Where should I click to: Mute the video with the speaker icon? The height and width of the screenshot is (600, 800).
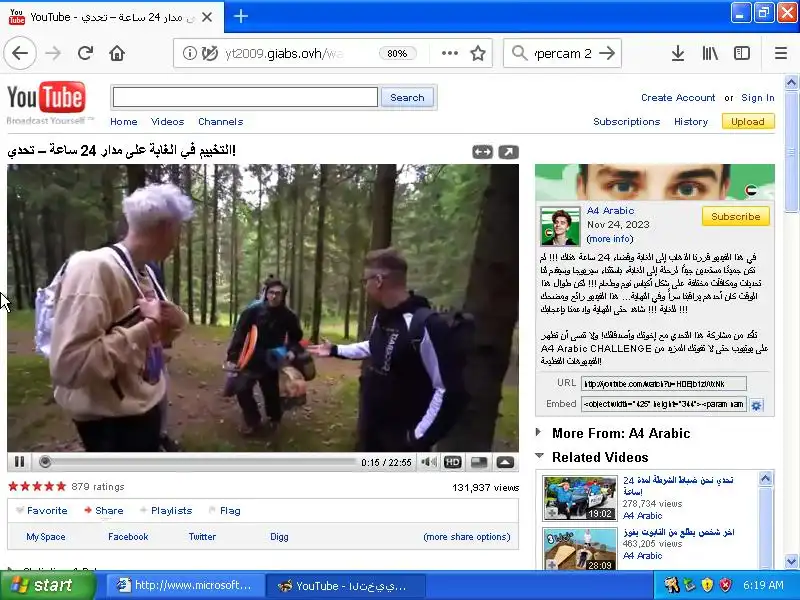(429, 462)
